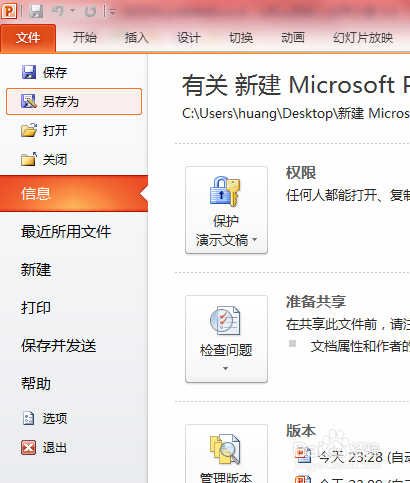This screenshot has height=483, width=410.
Task: Click the floppy disk icon beside 保存
Action: tap(29, 72)
